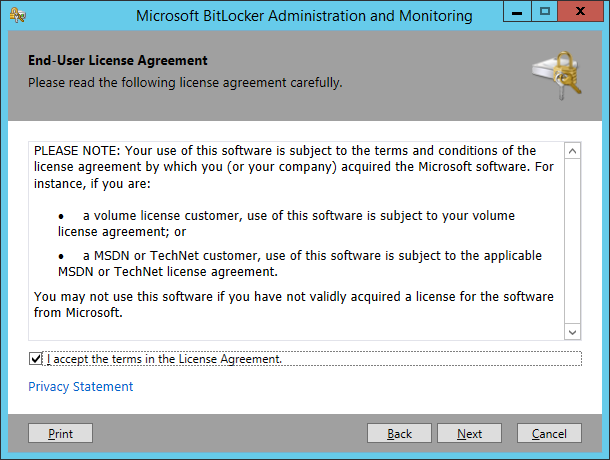The width and height of the screenshot is (610, 460).
Task: Click the window title bar text
Action: [304, 16]
